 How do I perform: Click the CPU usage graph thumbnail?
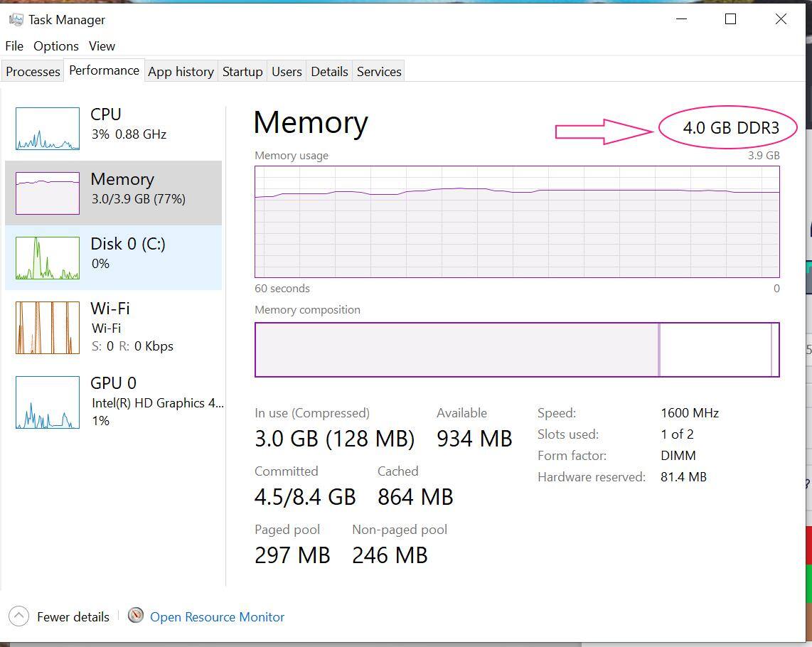pos(48,129)
